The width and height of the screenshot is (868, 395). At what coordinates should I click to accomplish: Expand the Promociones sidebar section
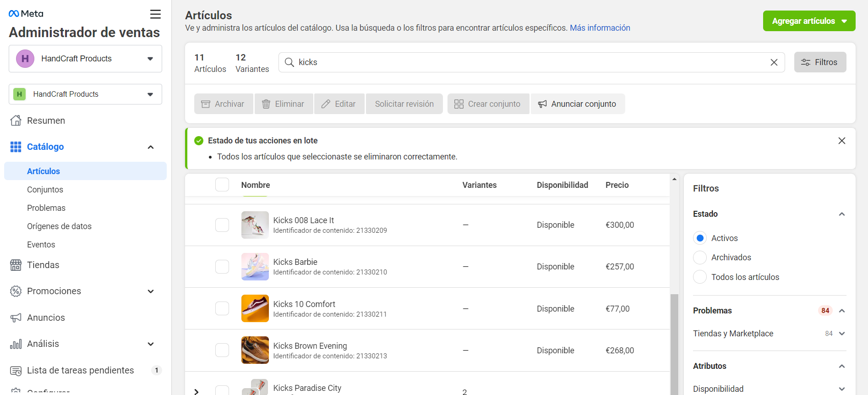coord(151,291)
